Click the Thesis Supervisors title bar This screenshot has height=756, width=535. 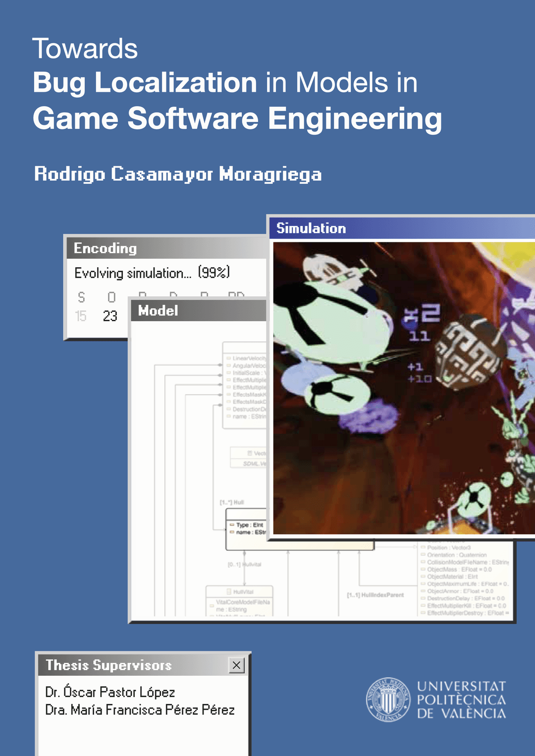[143, 665]
